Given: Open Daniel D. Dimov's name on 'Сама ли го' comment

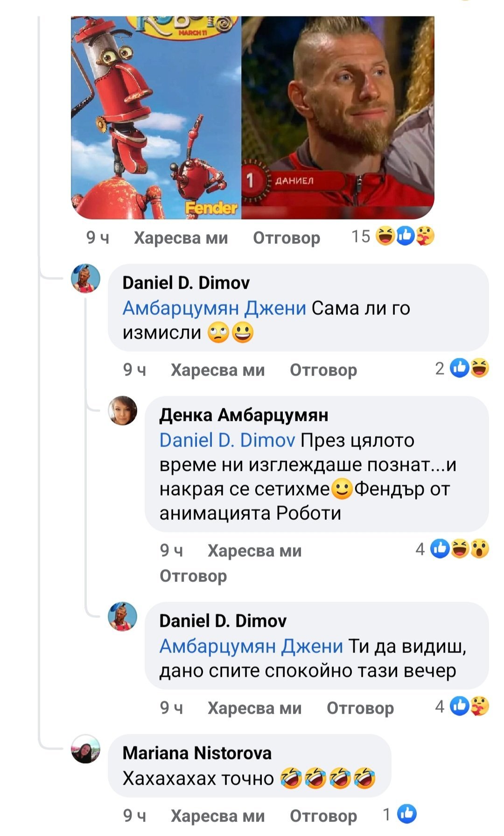Looking at the screenshot, I should [x=186, y=283].
